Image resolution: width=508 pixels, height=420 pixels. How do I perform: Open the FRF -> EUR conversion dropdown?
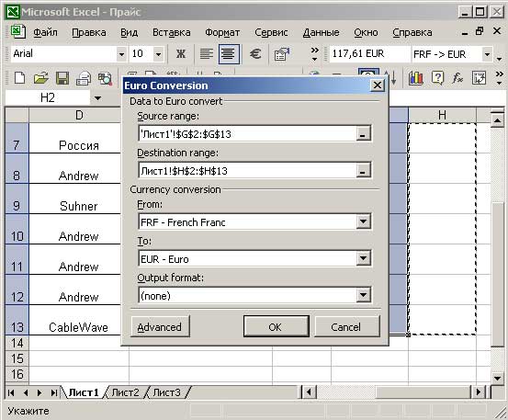487,54
